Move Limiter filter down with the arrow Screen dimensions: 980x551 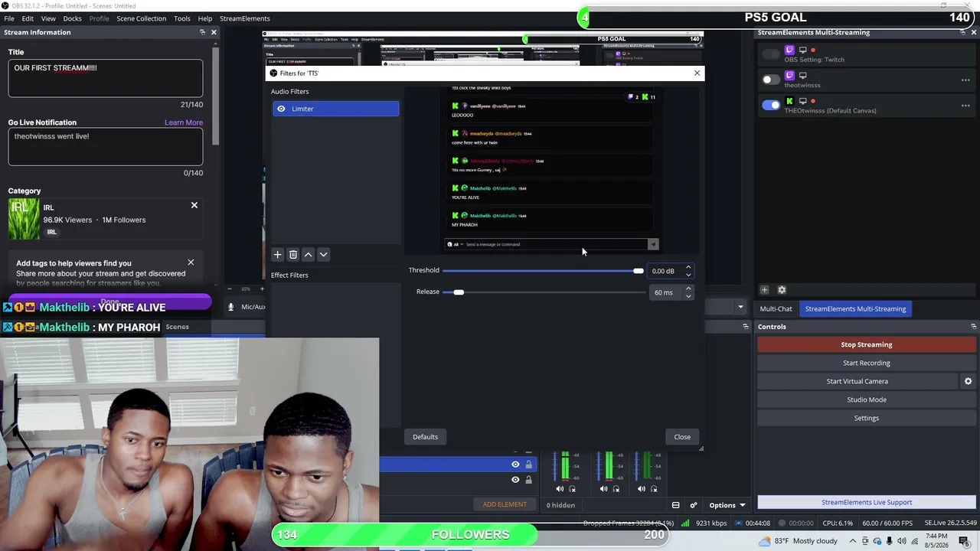pyautogui.click(x=323, y=255)
